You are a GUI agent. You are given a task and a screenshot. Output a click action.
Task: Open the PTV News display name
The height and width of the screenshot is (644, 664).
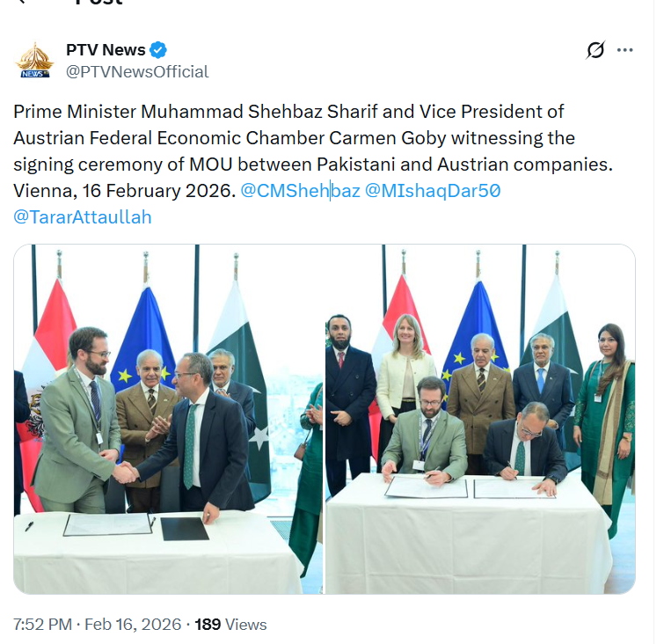pos(106,49)
